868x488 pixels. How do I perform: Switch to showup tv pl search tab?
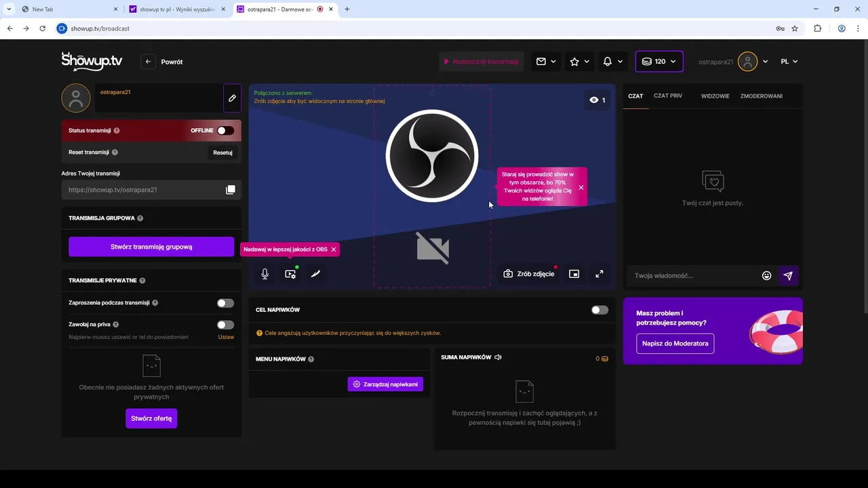coord(178,9)
